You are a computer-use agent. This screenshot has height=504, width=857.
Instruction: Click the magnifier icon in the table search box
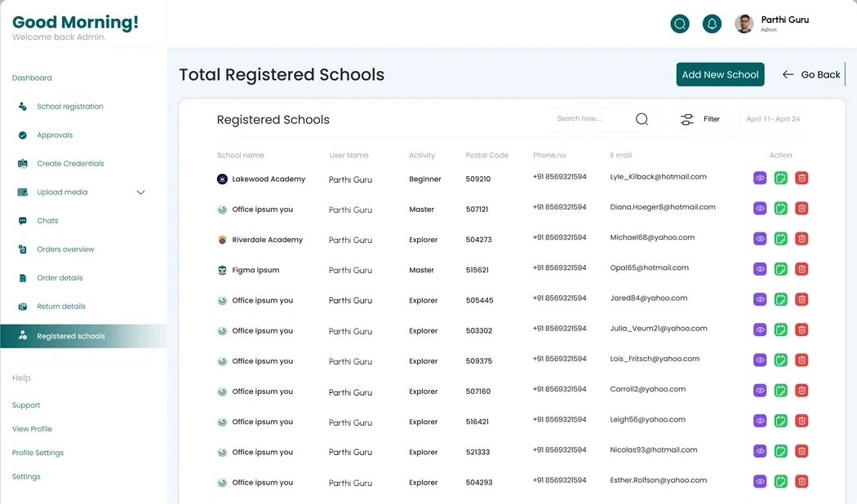(642, 119)
